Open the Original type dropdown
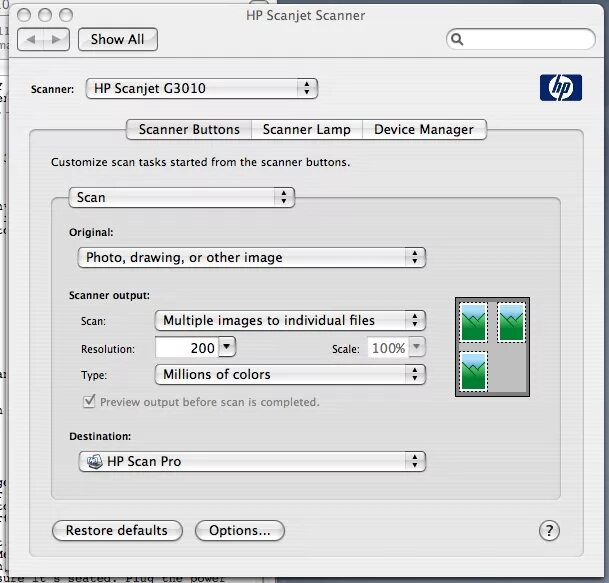 pos(252,258)
